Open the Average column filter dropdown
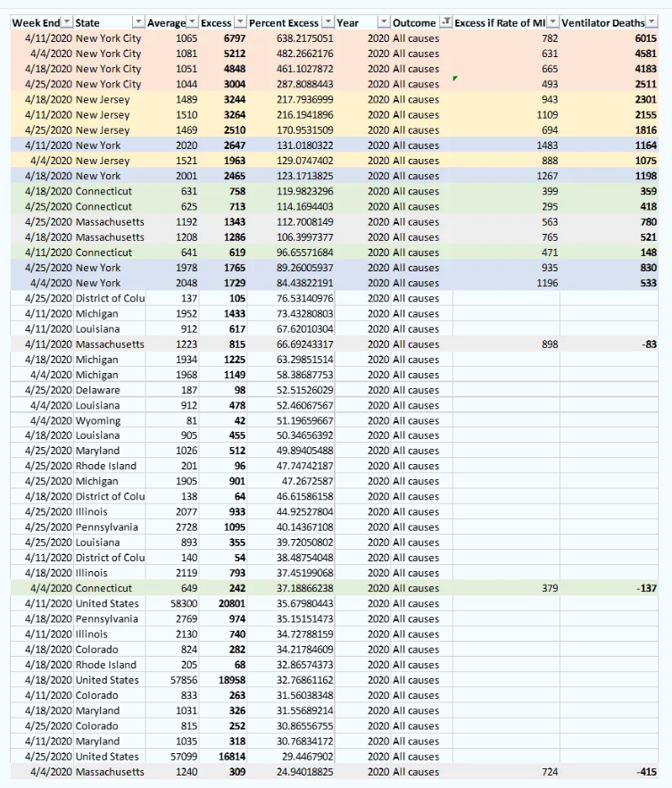Screen dimensions: 672x788 click(x=193, y=21)
